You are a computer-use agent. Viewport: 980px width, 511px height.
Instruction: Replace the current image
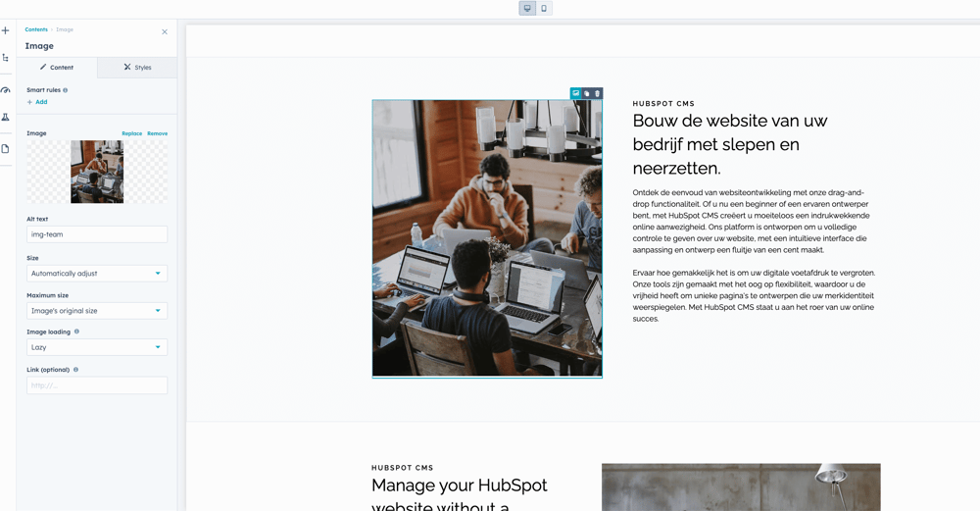132,133
